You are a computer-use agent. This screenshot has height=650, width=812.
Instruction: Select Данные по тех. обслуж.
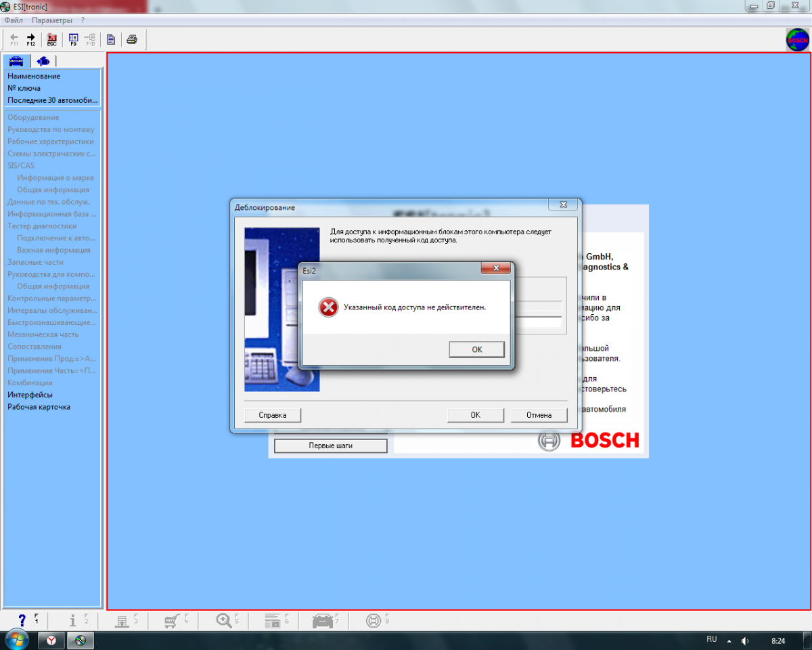[x=49, y=202]
